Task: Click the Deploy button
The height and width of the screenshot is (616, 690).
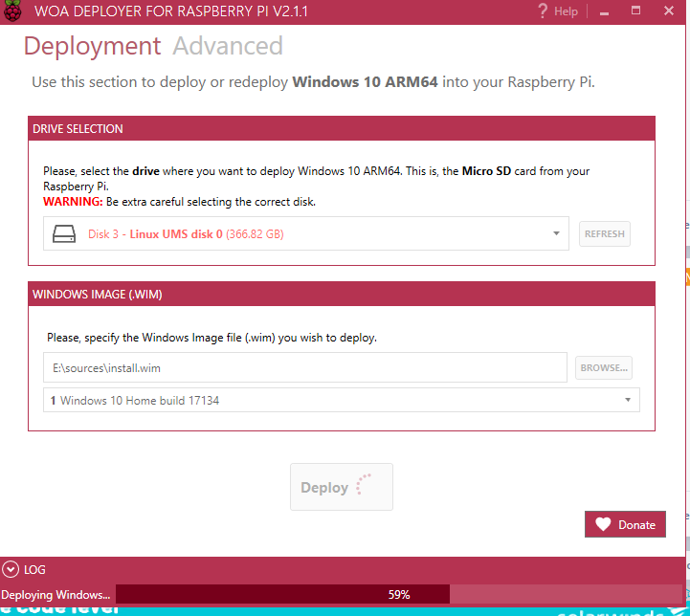Action: point(342,487)
